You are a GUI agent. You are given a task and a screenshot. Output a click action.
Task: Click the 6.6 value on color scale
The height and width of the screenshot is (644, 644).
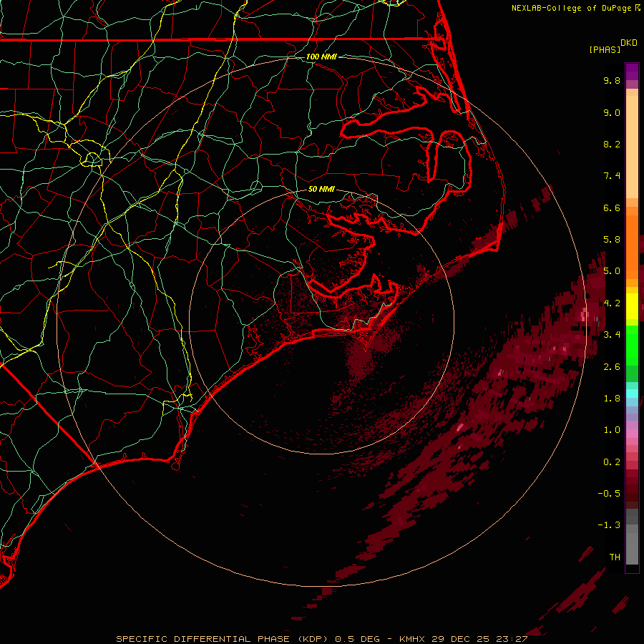(612, 208)
